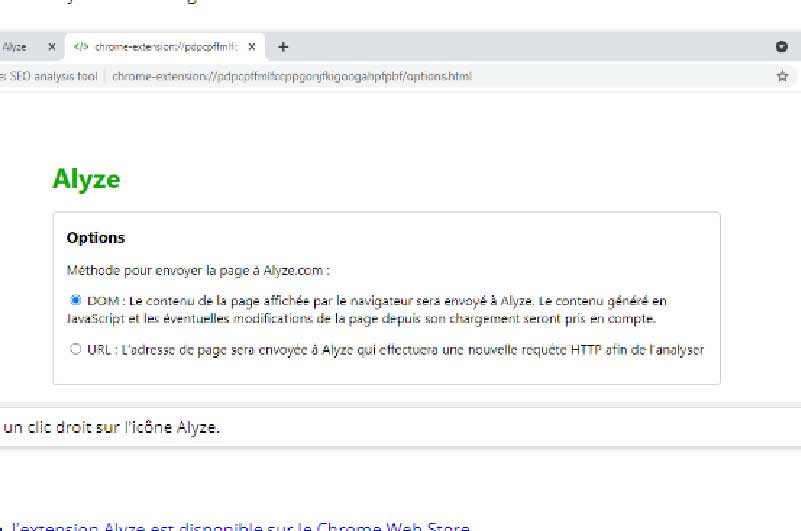Open the Chrome Web Store extension link
The image size is (801, 531).
click(x=240, y=526)
